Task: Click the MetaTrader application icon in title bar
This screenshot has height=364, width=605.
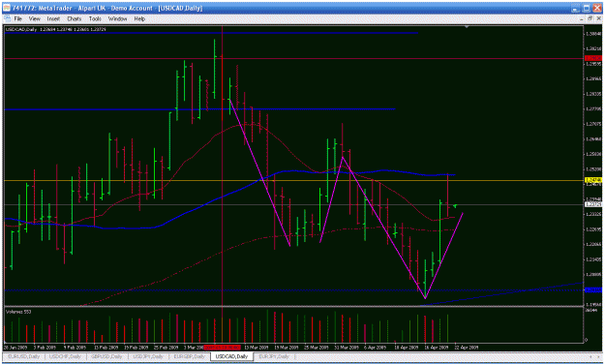Action: coord(7,8)
